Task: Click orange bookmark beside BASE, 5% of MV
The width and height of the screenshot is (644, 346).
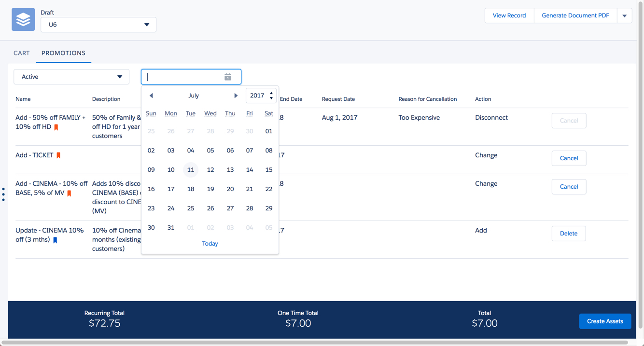Action: (69, 193)
